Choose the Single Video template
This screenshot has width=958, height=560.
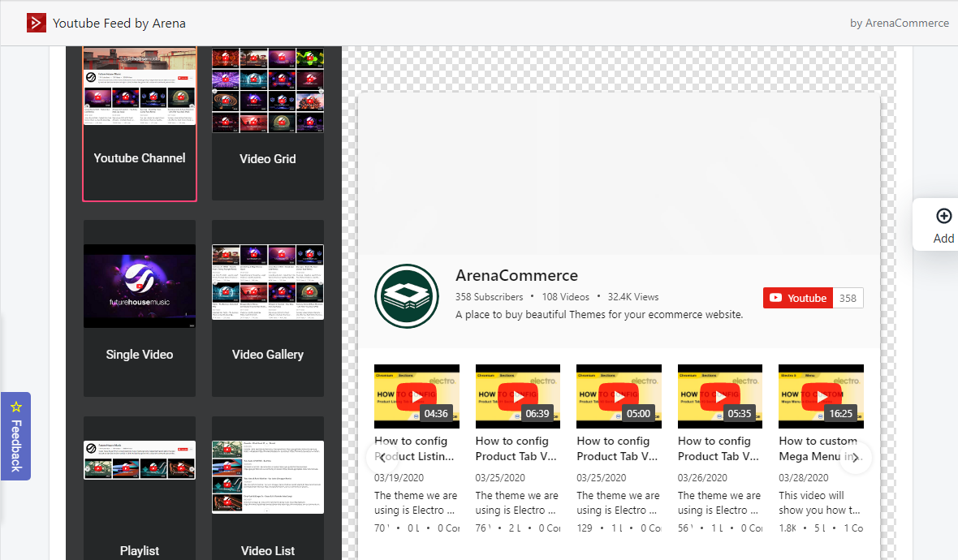pyautogui.click(x=140, y=308)
